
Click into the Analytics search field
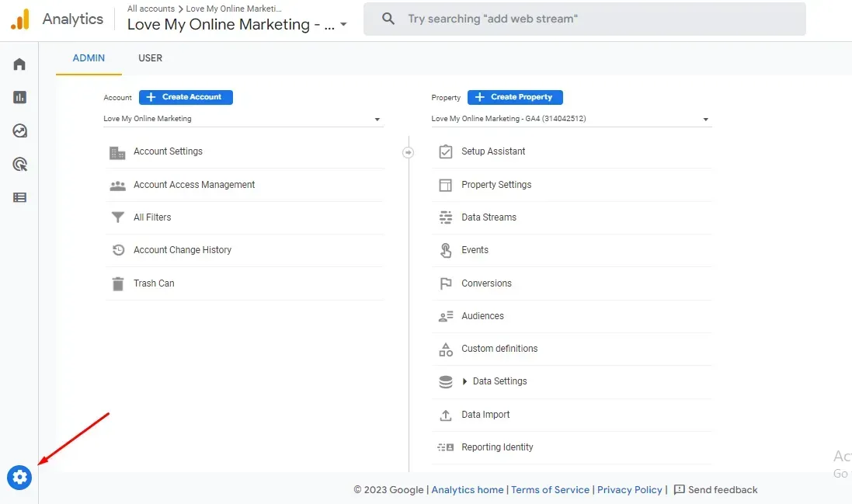(x=584, y=19)
